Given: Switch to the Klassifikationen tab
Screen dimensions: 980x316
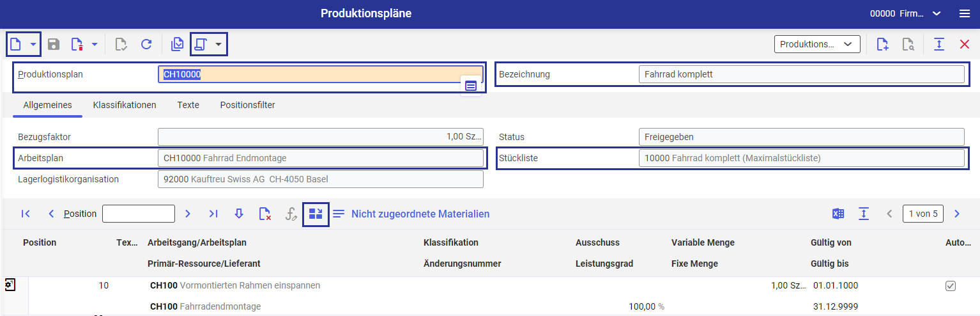Looking at the screenshot, I should tap(125, 105).
